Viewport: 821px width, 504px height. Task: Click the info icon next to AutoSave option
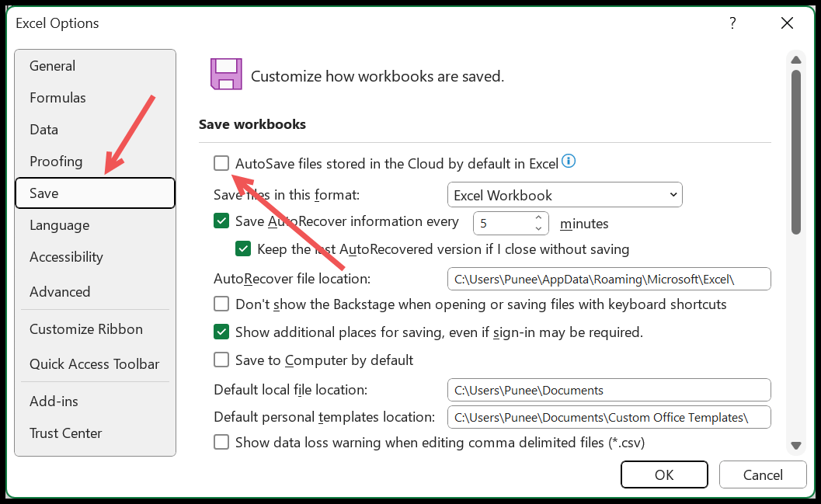(x=567, y=162)
